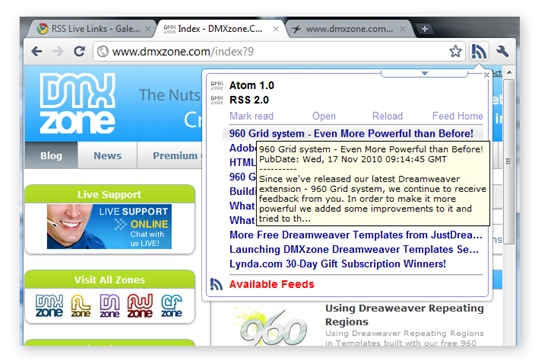Screen dimensions: 540x363
Task: Open the News navigation tab
Action: point(107,156)
